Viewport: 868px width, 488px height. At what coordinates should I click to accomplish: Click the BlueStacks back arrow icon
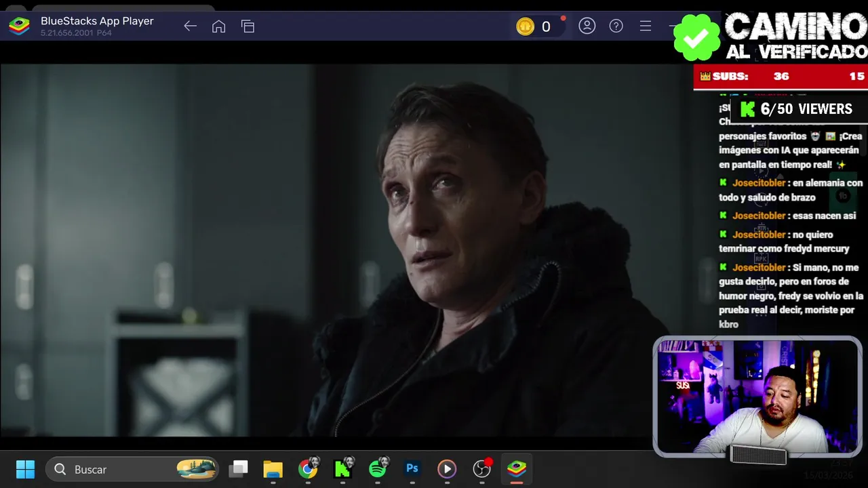point(190,26)
